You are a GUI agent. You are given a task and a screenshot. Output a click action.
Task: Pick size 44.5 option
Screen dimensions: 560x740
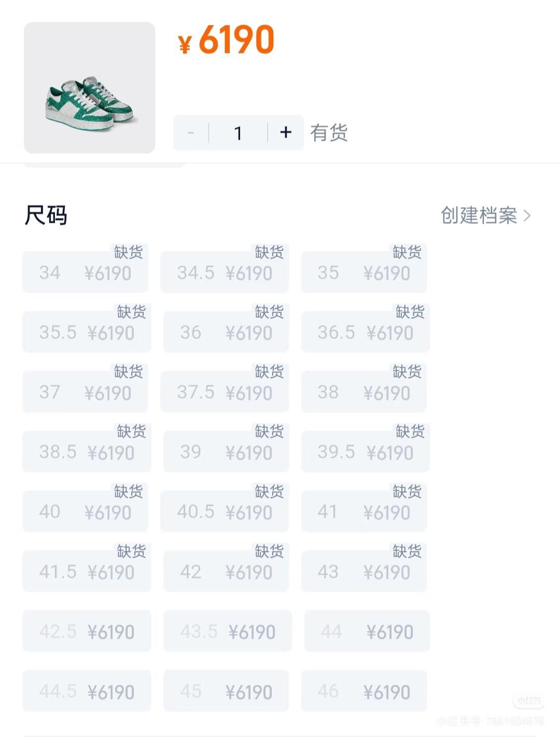pos(87,691)
